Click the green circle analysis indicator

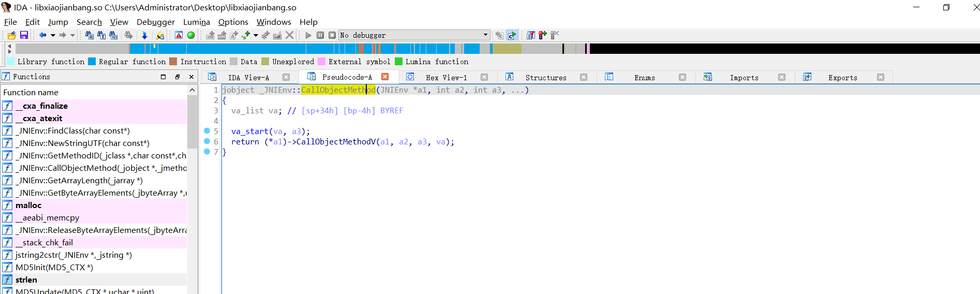(191, 35)
